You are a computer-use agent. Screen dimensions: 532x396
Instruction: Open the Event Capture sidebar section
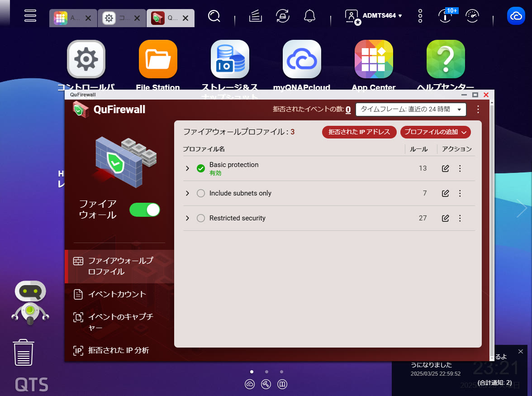[x=119, y=322]
